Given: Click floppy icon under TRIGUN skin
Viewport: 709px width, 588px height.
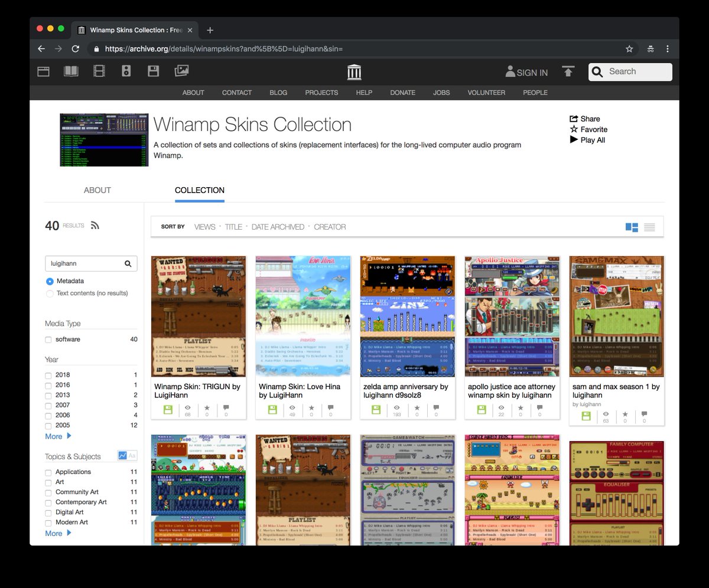Looking at the screenshot, I should [x=168, y=410].
